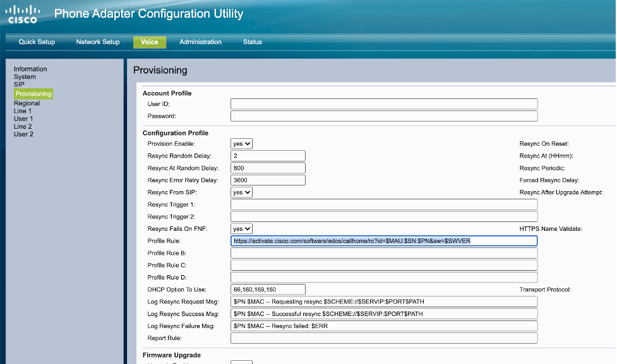
Task: Switch to the Status tab
Action: (x=252, y=42)
